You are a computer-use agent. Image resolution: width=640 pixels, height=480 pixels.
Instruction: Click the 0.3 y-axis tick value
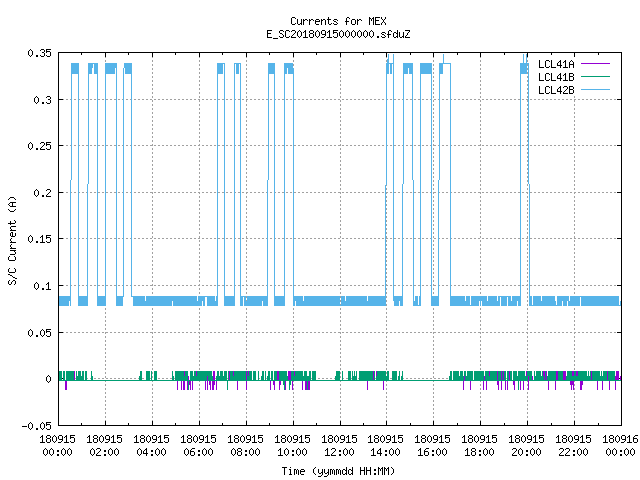pyautogui.click(x=42, y=100)
